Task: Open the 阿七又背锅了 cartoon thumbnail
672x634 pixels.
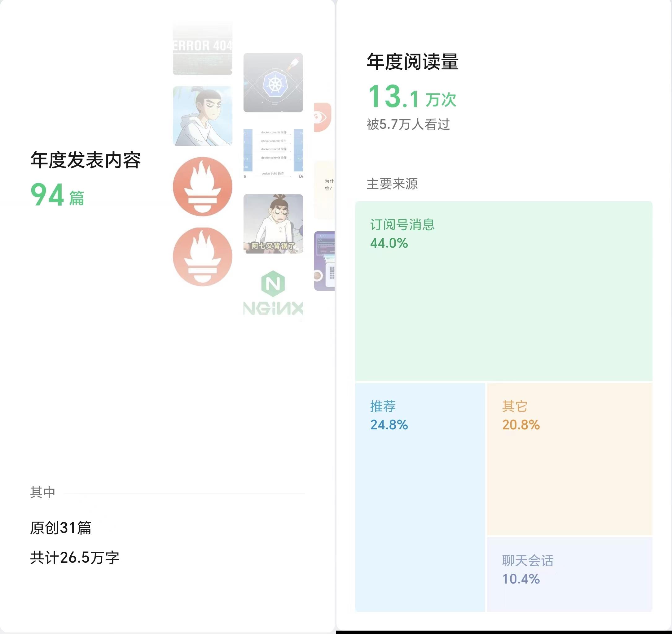Action: pos(273,224)
